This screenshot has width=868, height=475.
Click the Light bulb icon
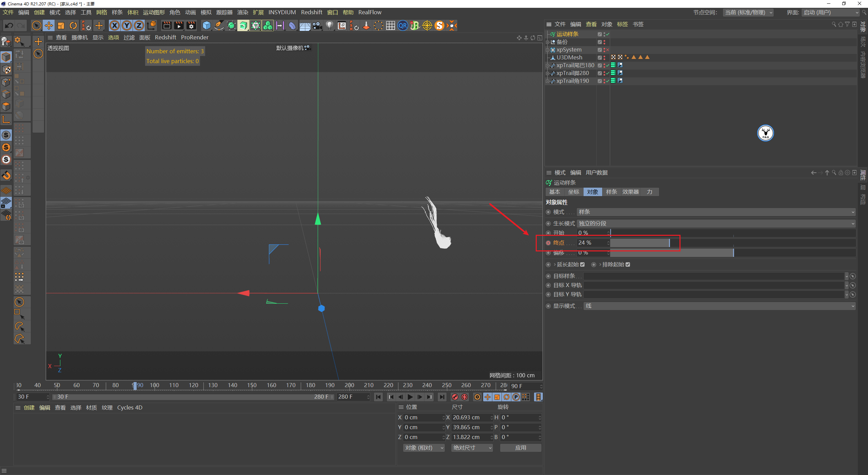[329, 26]
